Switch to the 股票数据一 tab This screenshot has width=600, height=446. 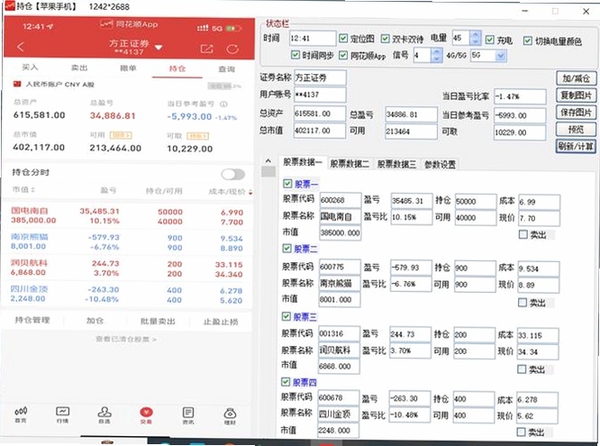pos(303,163)
